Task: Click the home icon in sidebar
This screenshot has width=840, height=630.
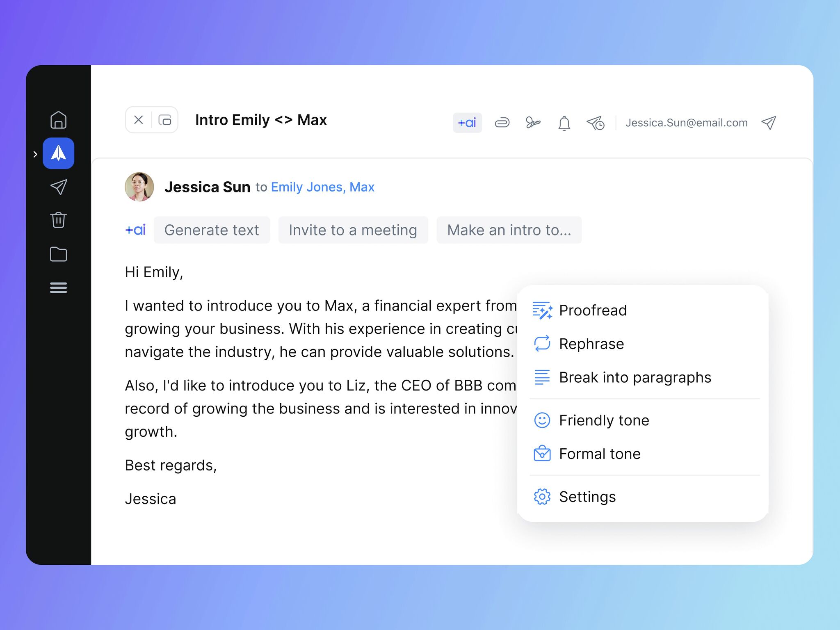Action: click(x=59, y=120)
